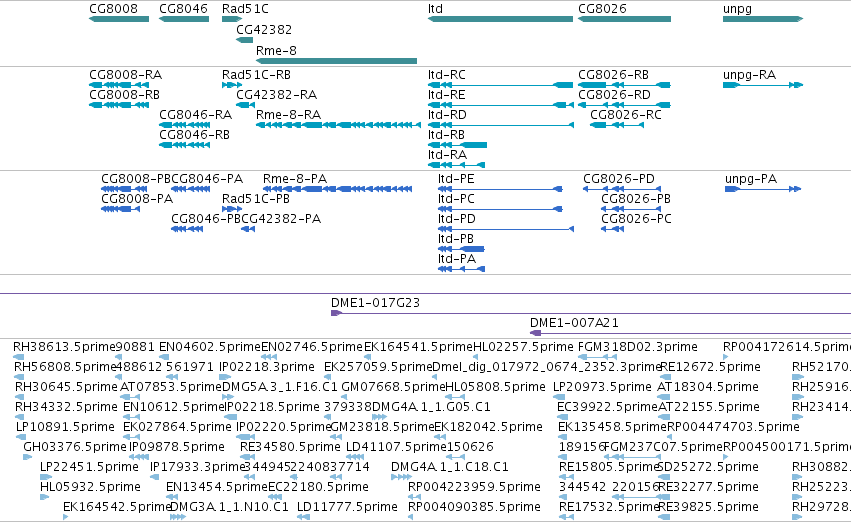
Task: Open the CG8046-RB transcript label
Action: coord(194,135)
